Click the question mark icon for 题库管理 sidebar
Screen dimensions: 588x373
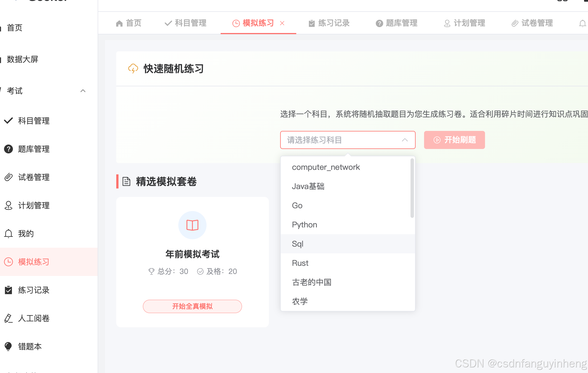point(8,149)
